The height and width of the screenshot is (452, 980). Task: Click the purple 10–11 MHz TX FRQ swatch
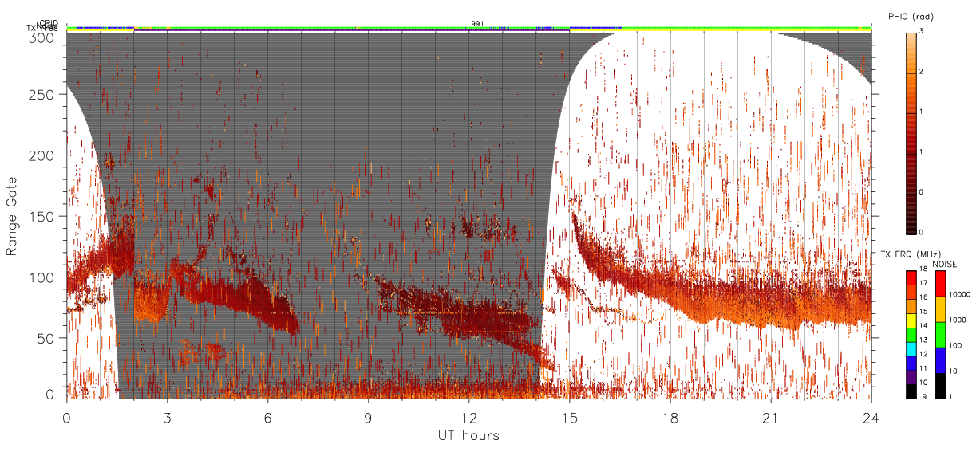pos(911,379)
